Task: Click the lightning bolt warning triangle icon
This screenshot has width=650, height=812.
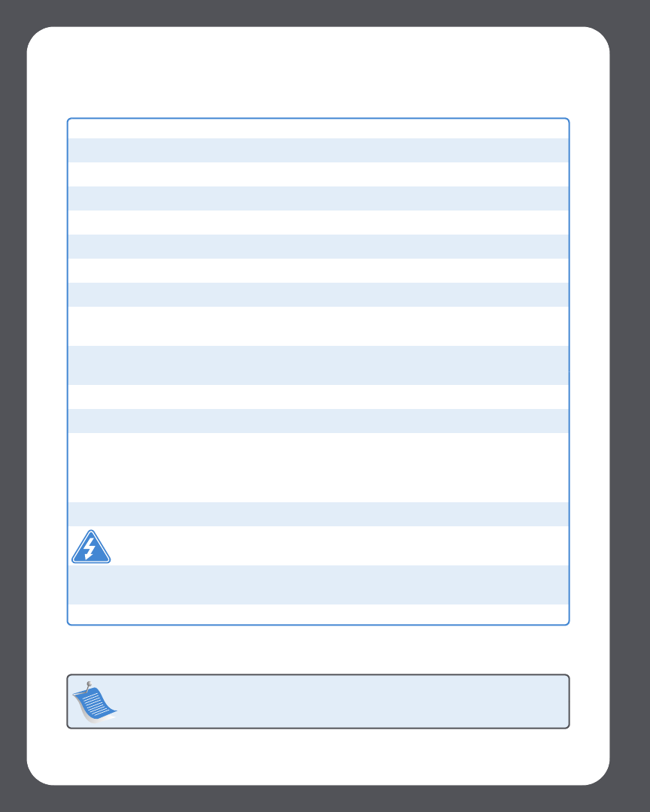Action: point(91,547)
